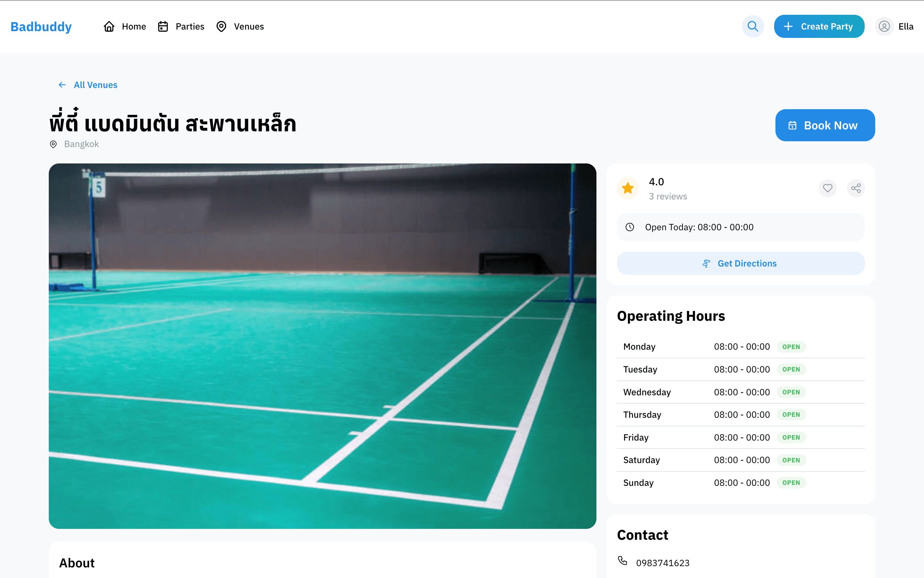Click the phone icon under Contact
This screenshot has height=578, width=924.
(x=622, y=561)
